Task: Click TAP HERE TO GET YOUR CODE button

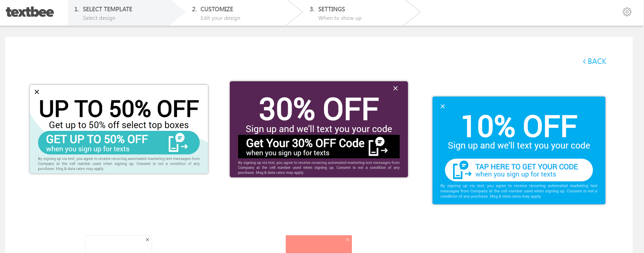Action: click(x=519, y=170)
